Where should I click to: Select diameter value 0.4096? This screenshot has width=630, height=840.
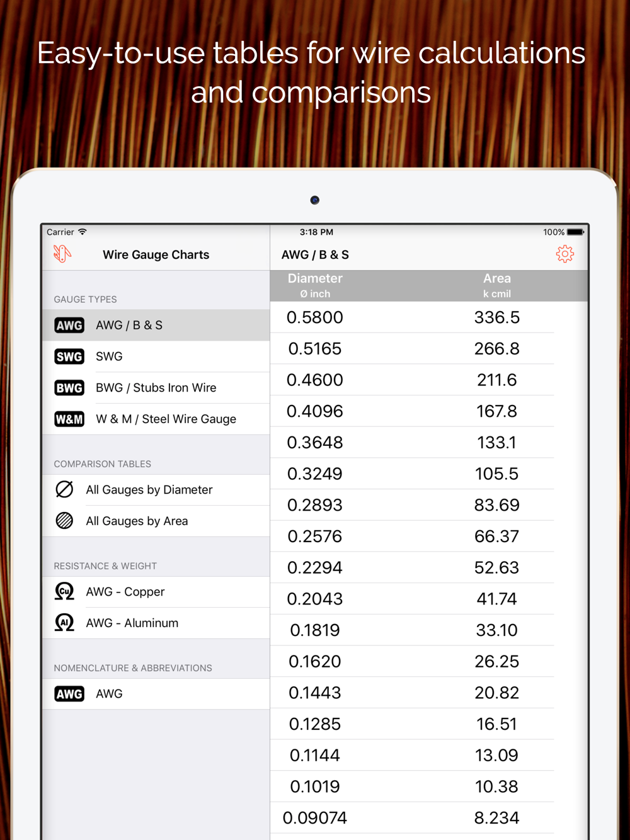tap(315, 411)
